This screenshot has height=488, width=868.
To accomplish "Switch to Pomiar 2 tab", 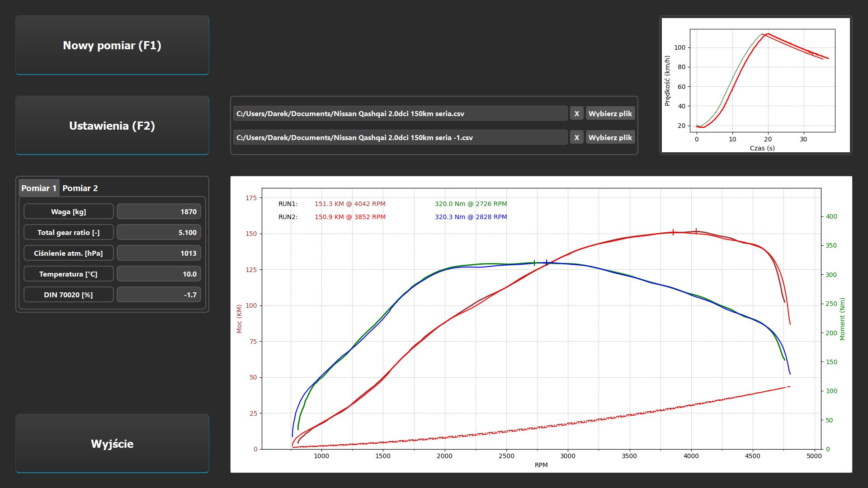I will (x=80, y=188).
